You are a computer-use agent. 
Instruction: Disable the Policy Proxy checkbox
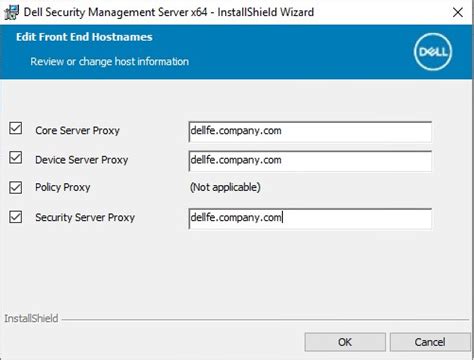pyautogui.click(x=16, y=187)
